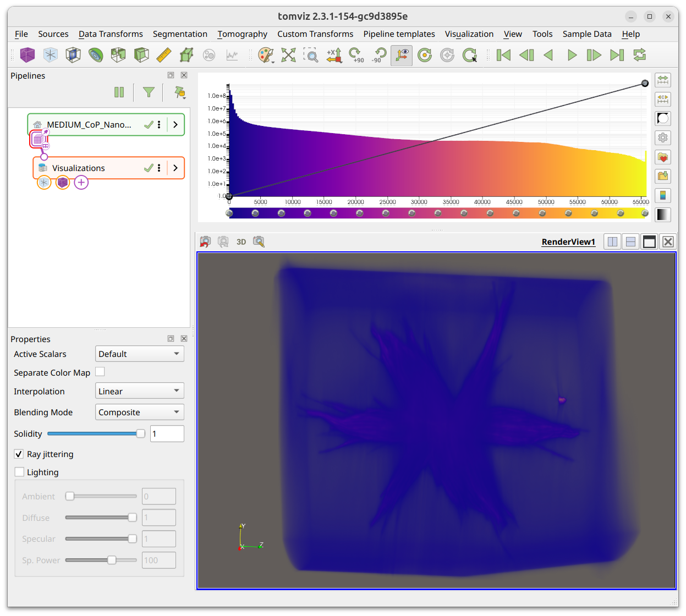Set a custom histogram data range
The image size is (686, 616).
[x=663, y=100]
